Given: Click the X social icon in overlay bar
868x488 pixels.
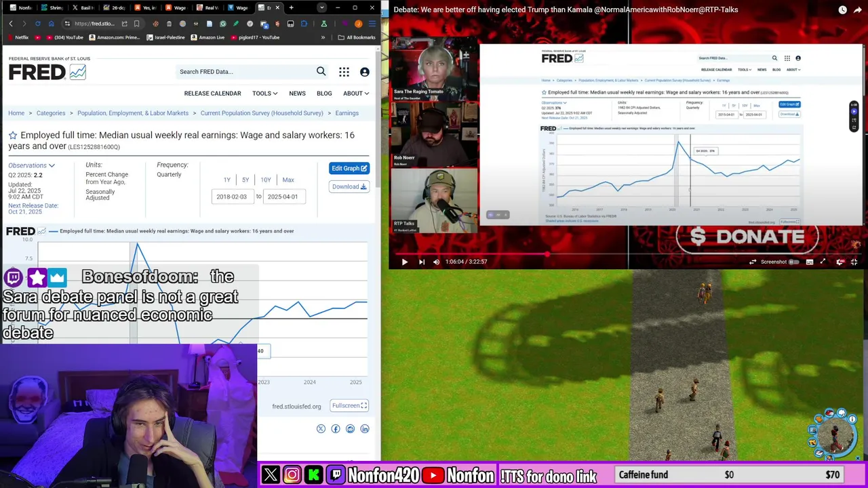Looking at the screenshot, I should point(271,475).
